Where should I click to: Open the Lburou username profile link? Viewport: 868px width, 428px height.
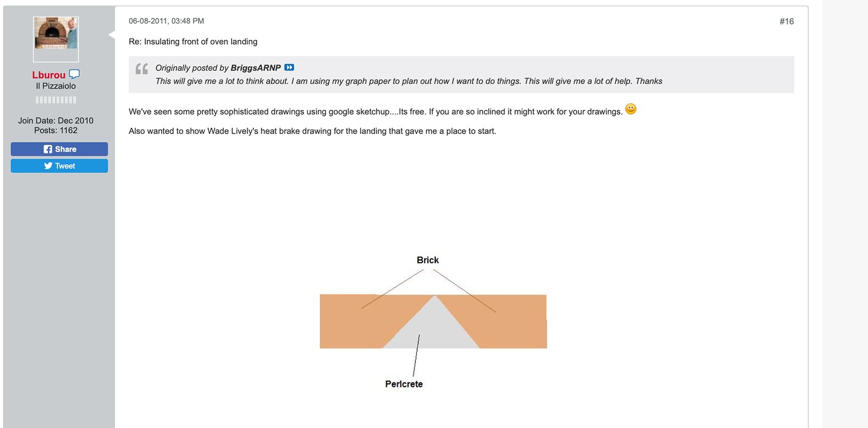[x=49, y=75]
